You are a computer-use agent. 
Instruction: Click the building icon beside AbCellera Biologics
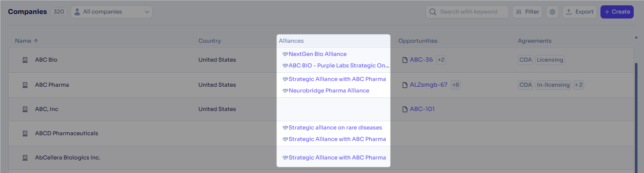pos(25,158)
